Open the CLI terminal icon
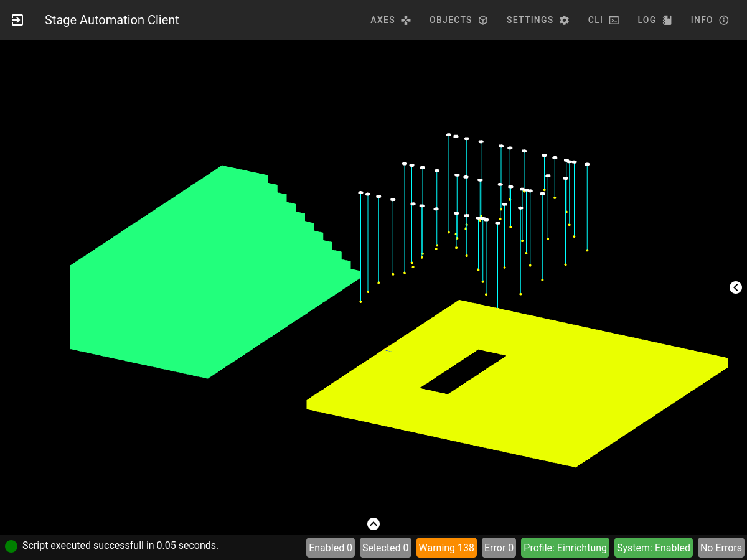 click(x=613, y=19)
